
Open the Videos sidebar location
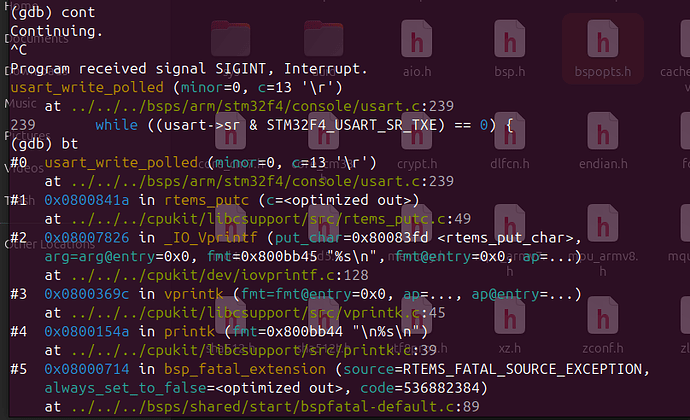coord(22,168)
